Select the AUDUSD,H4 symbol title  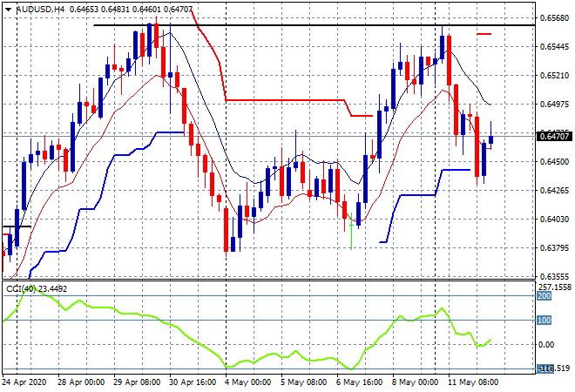coord(40,10)
